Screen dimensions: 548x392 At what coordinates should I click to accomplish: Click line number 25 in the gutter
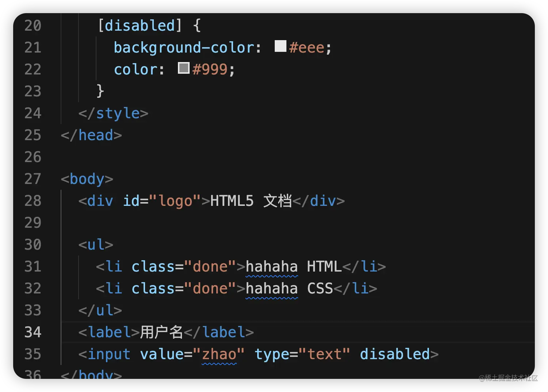click(33, 135)
